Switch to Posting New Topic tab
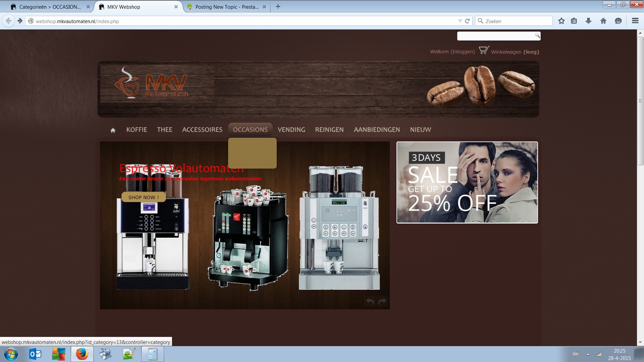Image resolution: width=644 pixels, height=362 pixels. coord(227,7)
